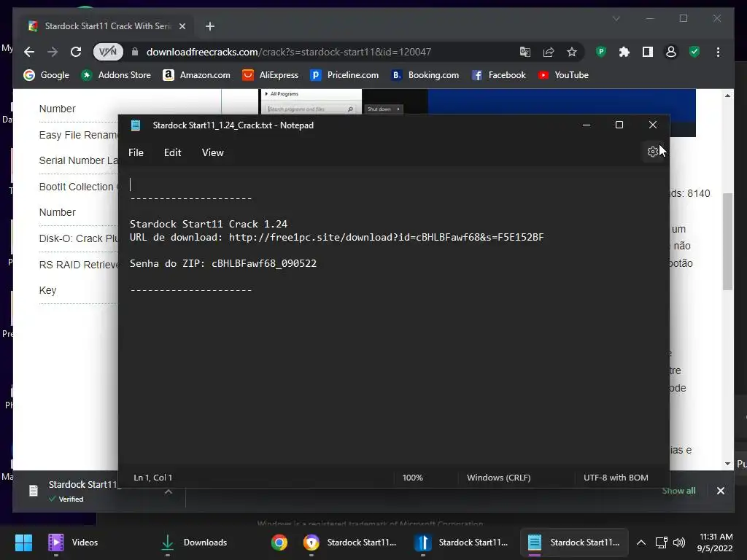
Task: Reload the page in Chrome
Action: 76,52
